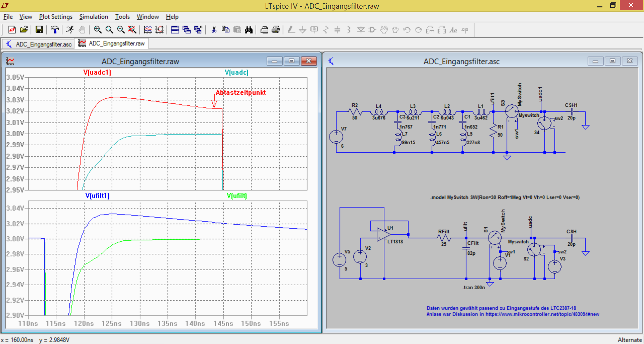
Task: Click the Open file folder icon
Action: click(24, 30)
